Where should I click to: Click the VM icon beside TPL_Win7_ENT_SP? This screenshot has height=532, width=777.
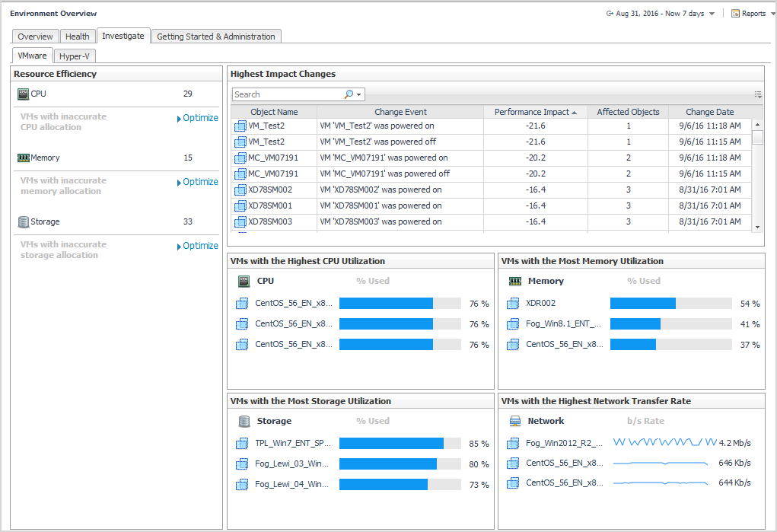pyautogui.click(x=243, y=443)
